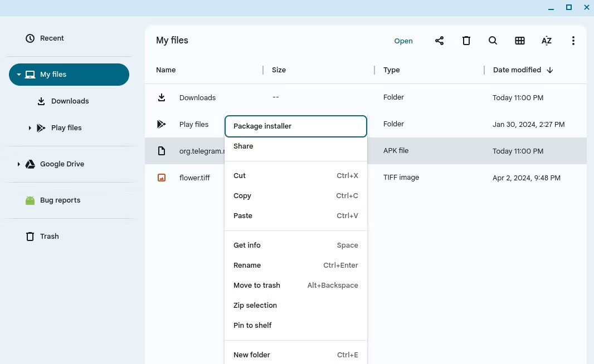594x364 pixels.
Task: Expand the Google Drive tree node
Action: [19, 164]
